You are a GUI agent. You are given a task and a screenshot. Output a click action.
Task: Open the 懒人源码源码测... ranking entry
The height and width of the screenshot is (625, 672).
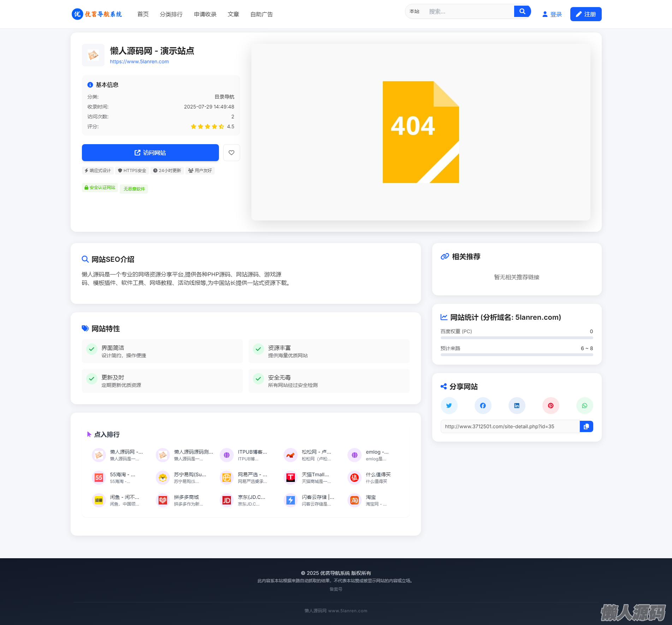pyautogui.click(x=185, y=455)
